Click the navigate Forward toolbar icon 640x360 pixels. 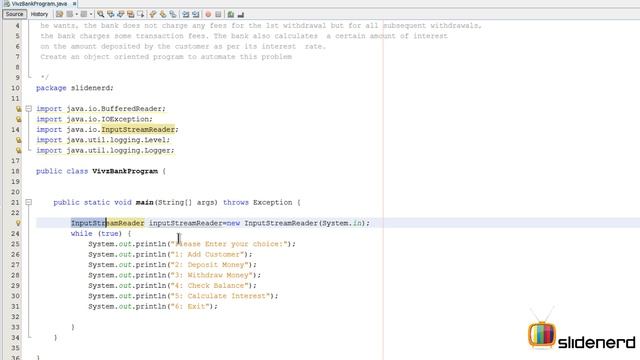click(x=84, y=14)
